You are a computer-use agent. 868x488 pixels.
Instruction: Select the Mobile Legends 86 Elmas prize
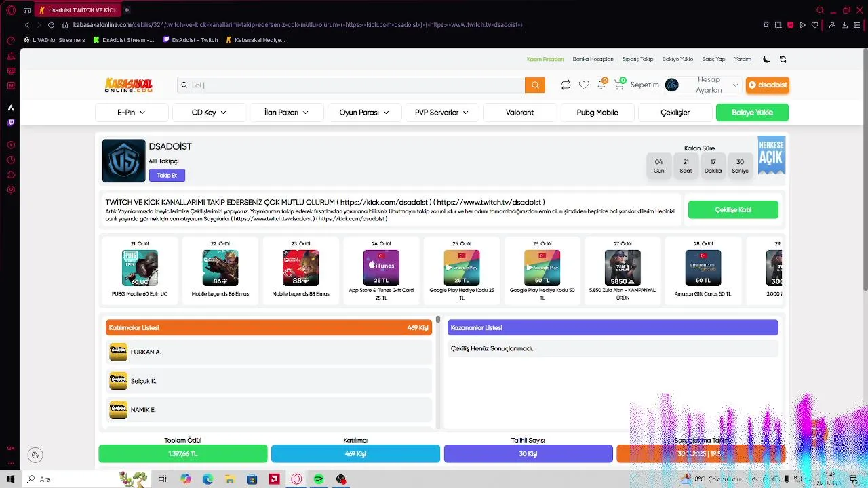[220, 271]
